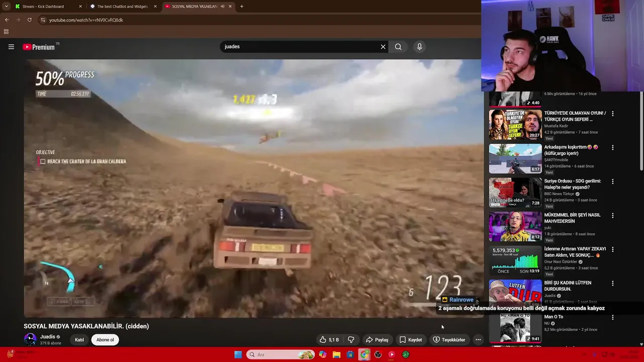Like the video with thumbs-up 5,1 B
This screenshot has width=644, height=362.
pyautogui.click(x=329, y=340)
